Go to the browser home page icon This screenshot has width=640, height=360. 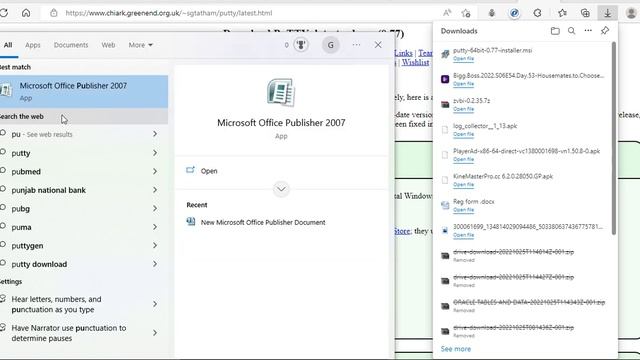(26, 13)
